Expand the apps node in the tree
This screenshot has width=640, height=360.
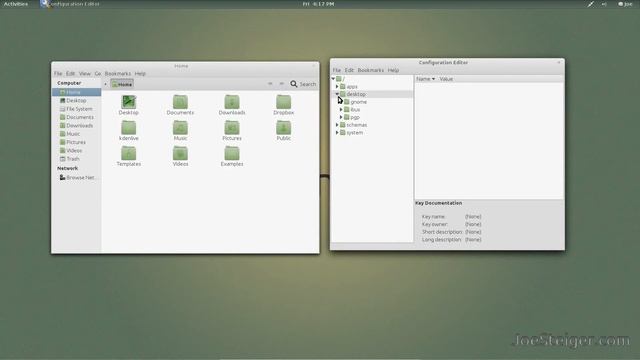[337, 87]
